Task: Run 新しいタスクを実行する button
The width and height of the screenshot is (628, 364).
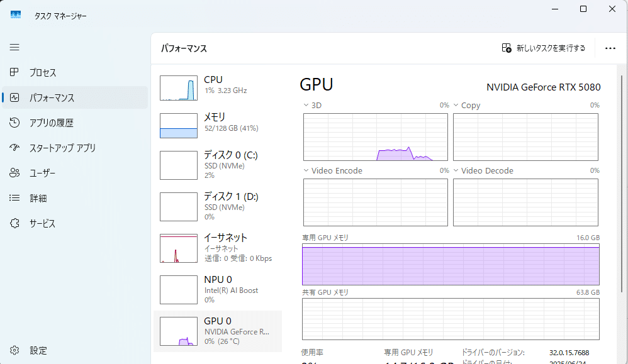Action: tap(544, 48)
